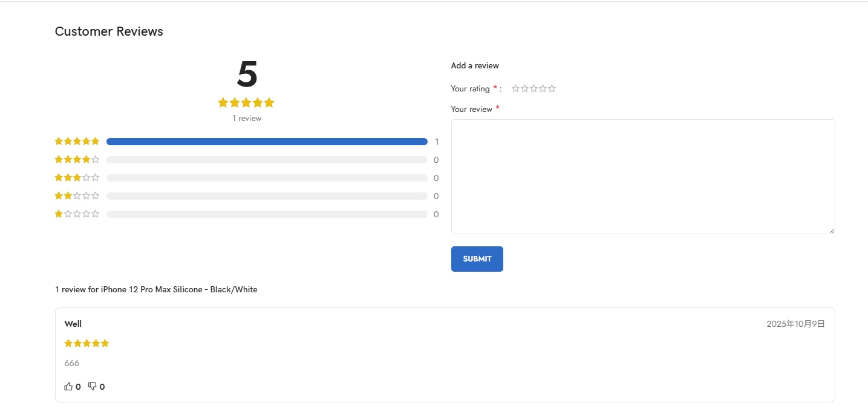Click the one-star rating stars row
Screen dimensions: 868x420
[77, 214]
